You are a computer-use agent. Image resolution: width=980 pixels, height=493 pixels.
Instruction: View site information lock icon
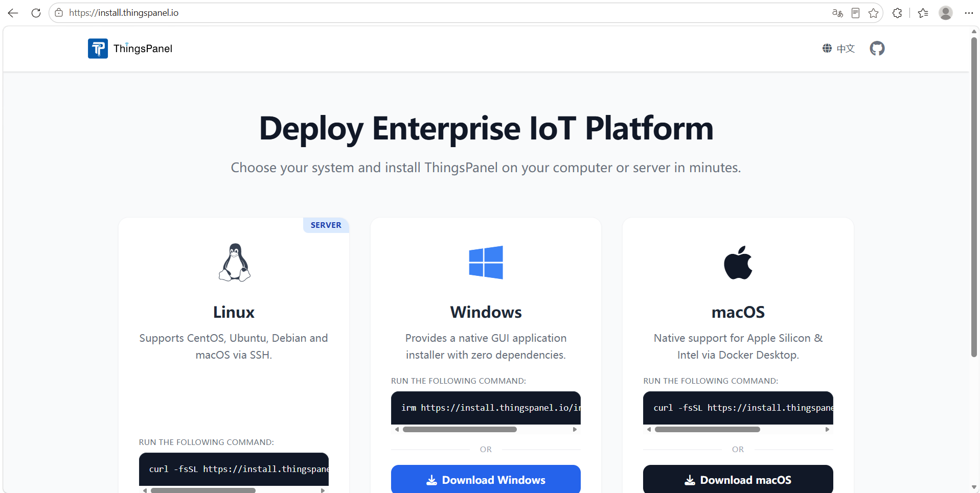(59, 13)
